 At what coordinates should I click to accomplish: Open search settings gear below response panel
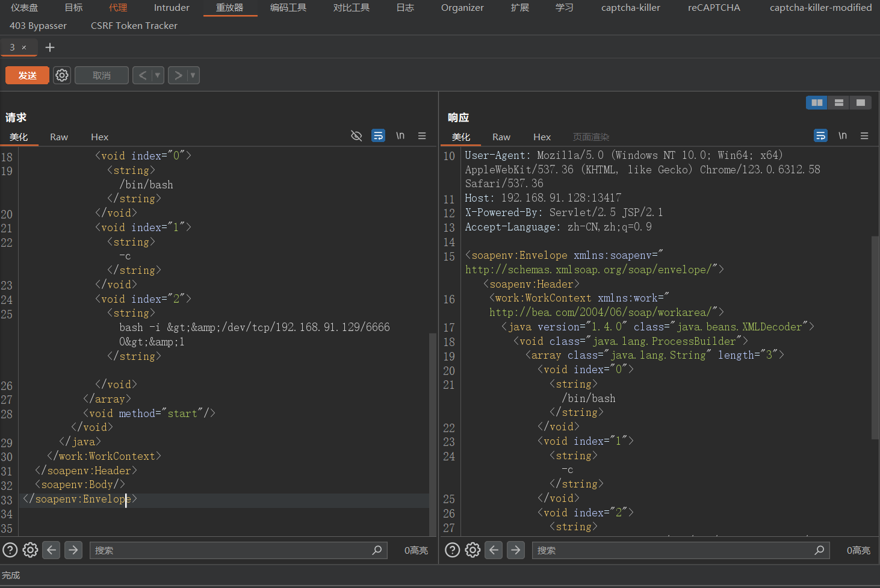(x=473, y=550)
